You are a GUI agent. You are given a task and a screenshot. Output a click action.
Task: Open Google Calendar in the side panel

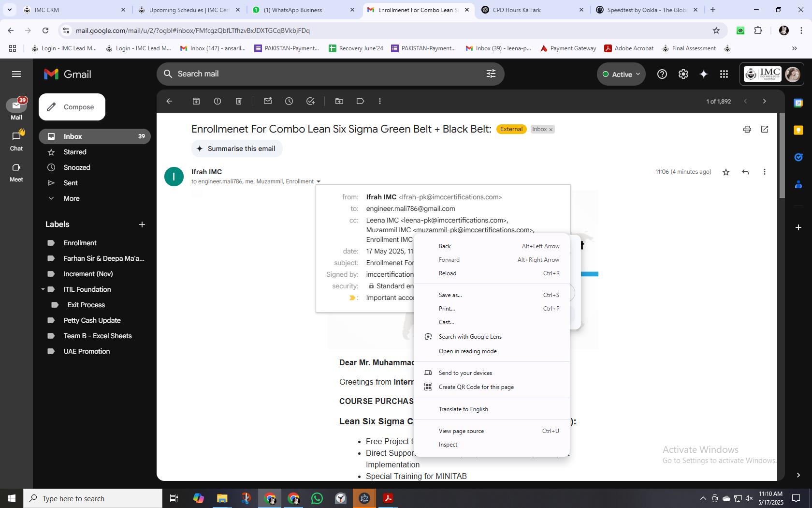[x=798, y=103]
